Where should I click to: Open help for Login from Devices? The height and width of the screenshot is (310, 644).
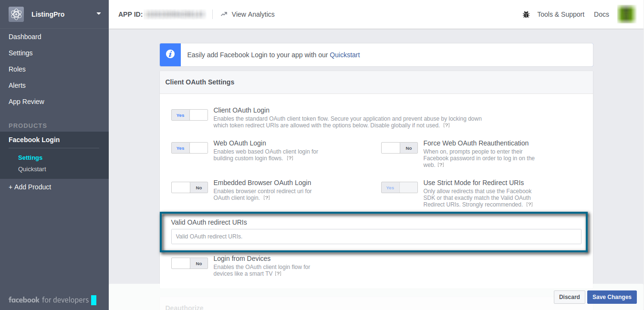278,274
